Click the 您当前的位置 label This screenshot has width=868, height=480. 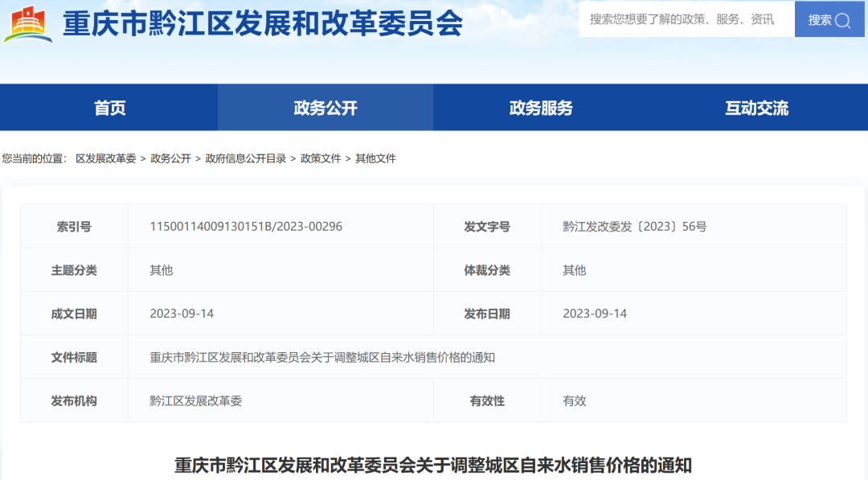[x=34, y=158]
